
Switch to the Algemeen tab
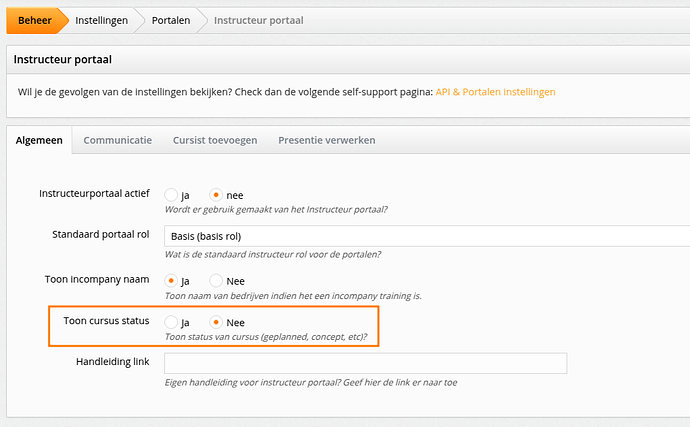[x=39, y=140]
